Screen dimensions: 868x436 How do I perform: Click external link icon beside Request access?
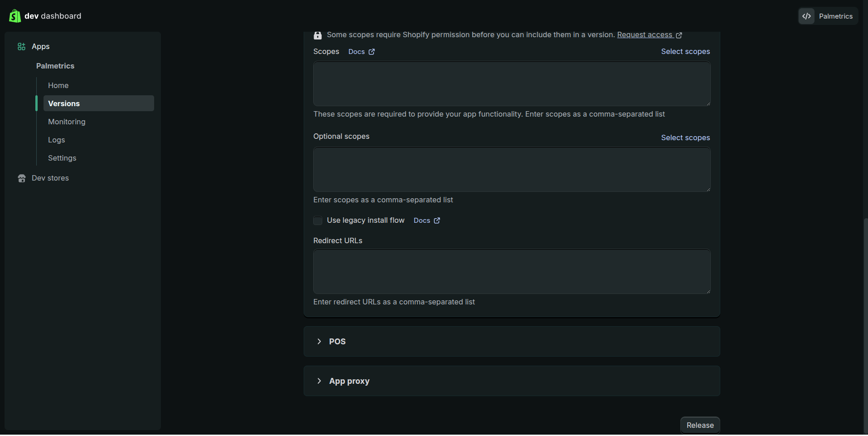point(679,35)
